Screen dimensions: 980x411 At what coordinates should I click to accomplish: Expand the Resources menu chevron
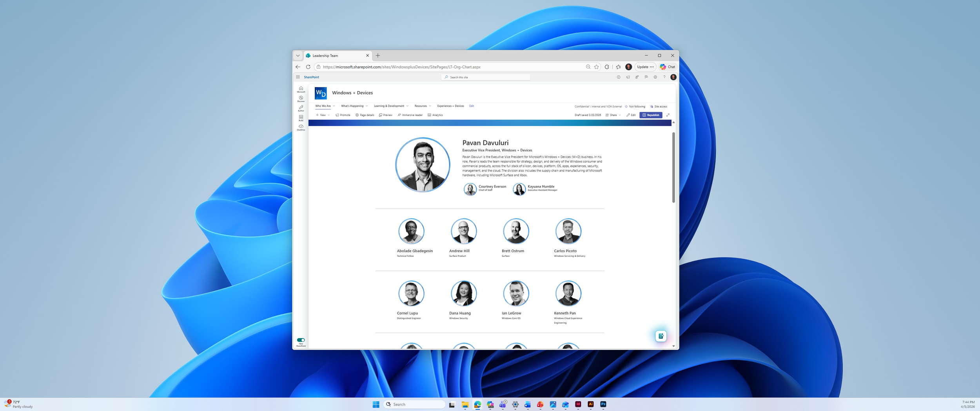click(x=430, y=106)
